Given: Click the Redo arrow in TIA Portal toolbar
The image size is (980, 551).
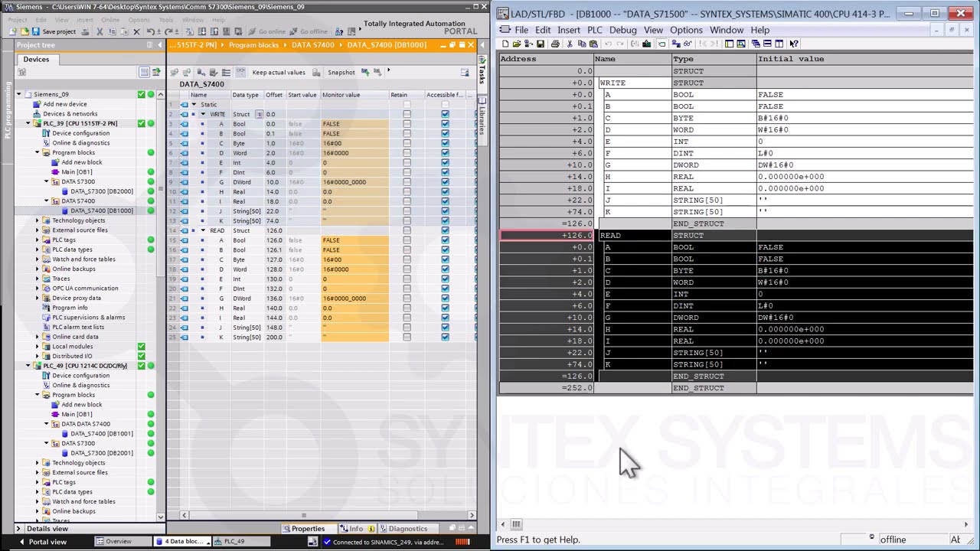Looking at the screenshot, I should (x=168, y=31).
